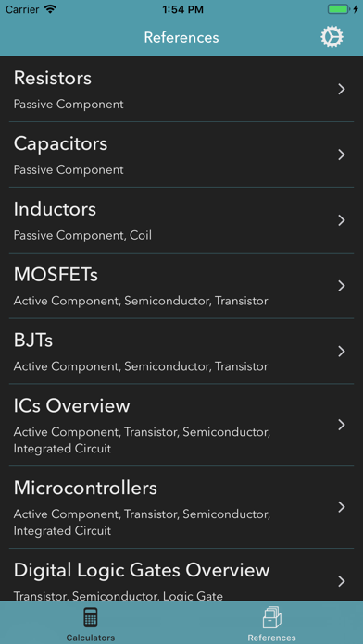Tap chevron next to MOSFETs
This screenshot has width=363, height=644.
(341, 286)
